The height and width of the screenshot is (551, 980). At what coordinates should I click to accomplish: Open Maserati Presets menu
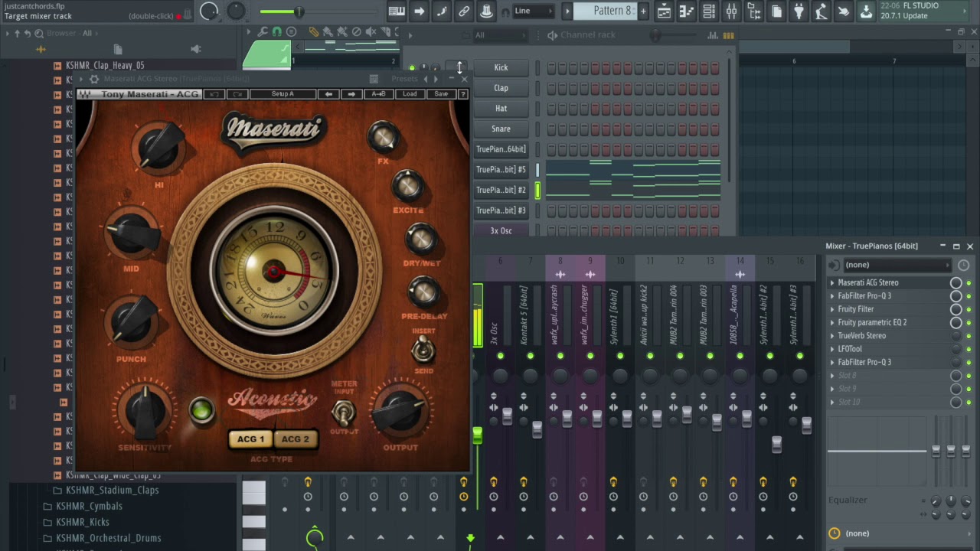404,79
